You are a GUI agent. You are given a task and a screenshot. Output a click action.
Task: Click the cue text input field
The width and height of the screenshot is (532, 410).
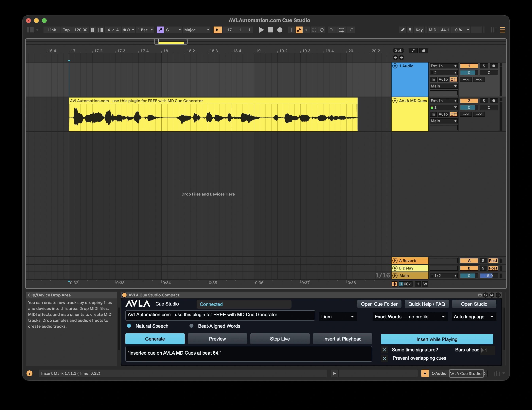coord(220,315)
